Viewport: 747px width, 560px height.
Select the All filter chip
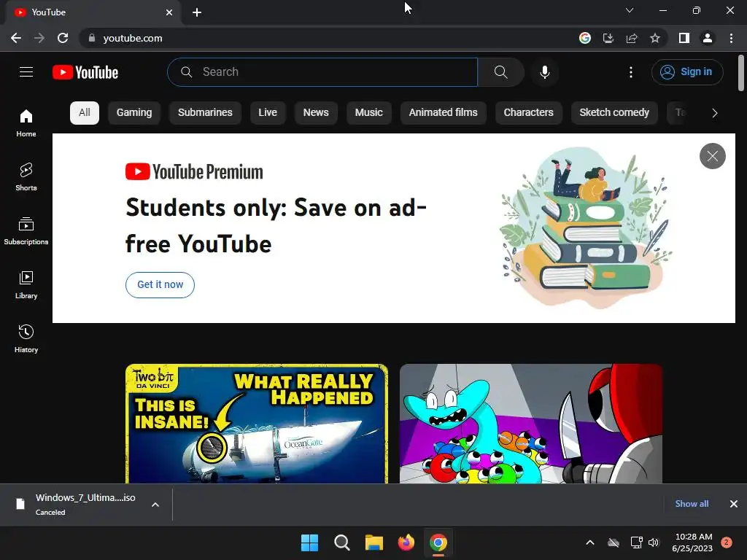click(85, 113)
